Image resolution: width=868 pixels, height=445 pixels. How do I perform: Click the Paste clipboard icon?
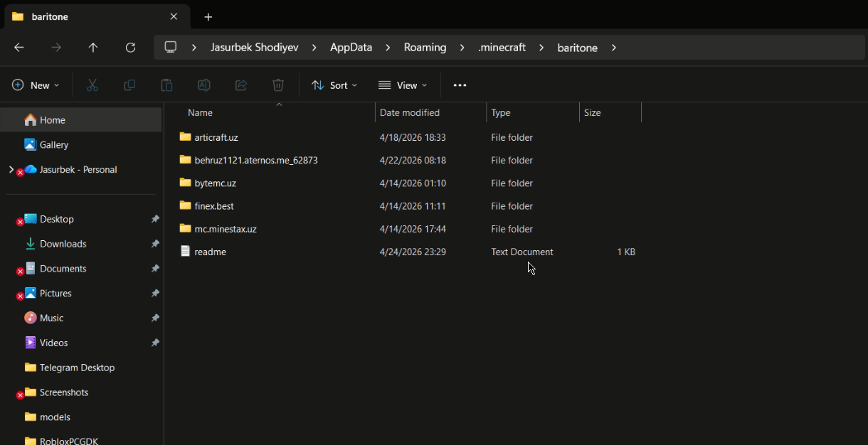pyautogui.click(x=166, y=85)
